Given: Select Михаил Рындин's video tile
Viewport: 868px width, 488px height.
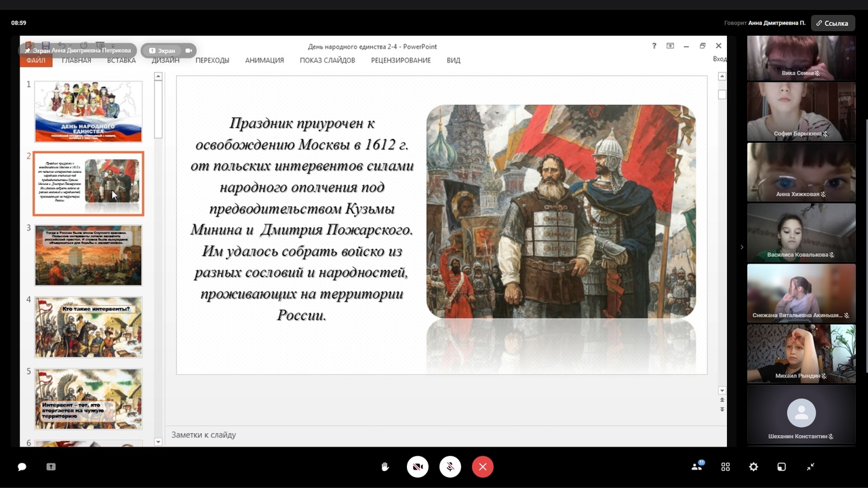Looking at the screenshot, I should [802, 354].
